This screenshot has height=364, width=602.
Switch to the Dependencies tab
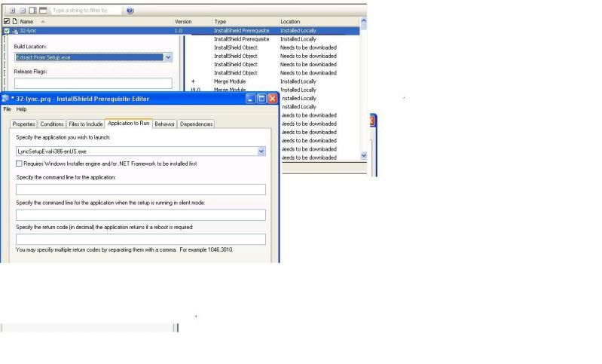(x=196, y=124)
